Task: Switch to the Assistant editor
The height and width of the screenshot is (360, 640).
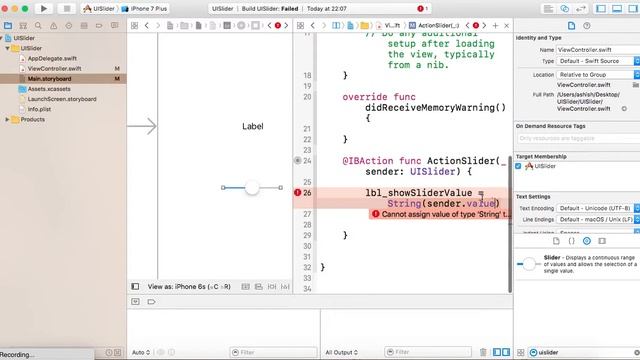Action: coord(564,9)
